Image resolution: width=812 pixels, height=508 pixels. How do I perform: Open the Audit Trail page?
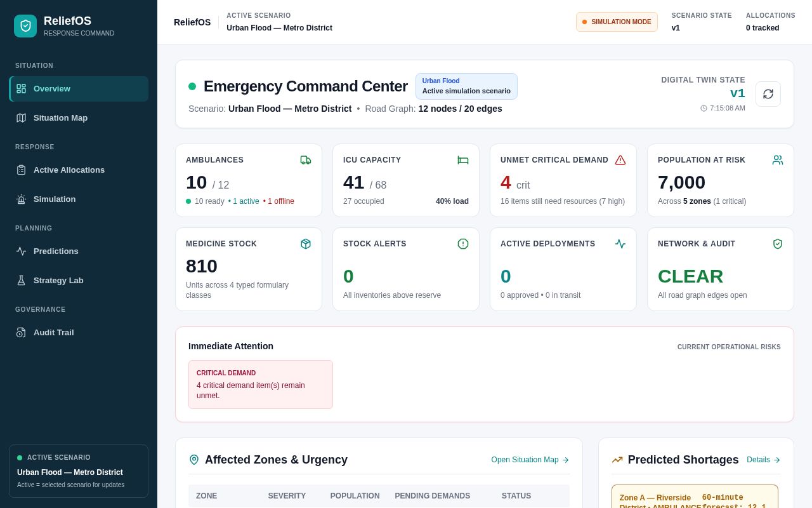(79, 333)
